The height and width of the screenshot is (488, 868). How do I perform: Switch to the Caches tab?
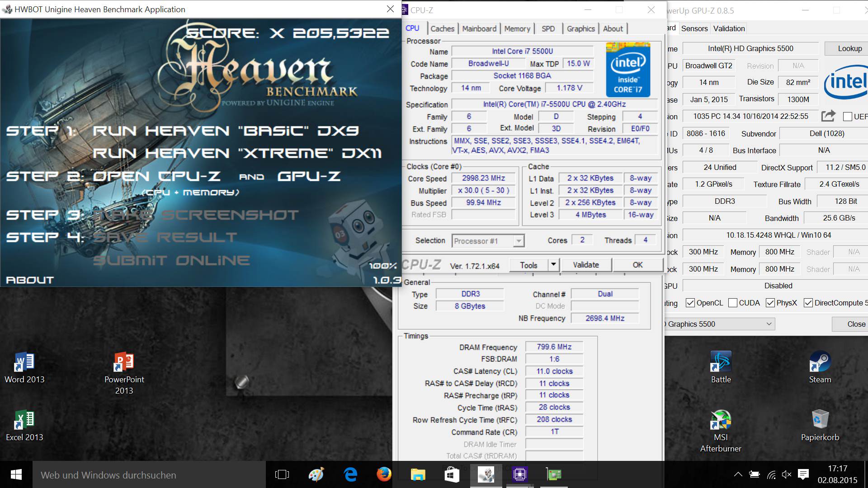[442, 28]
